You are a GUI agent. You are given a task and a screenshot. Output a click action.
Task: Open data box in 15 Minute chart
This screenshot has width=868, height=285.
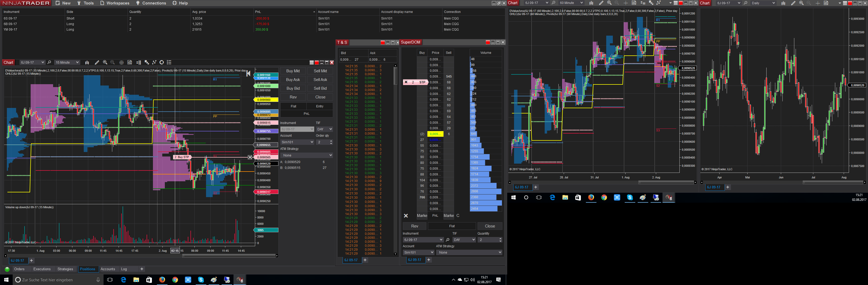[x=130, y=63]
